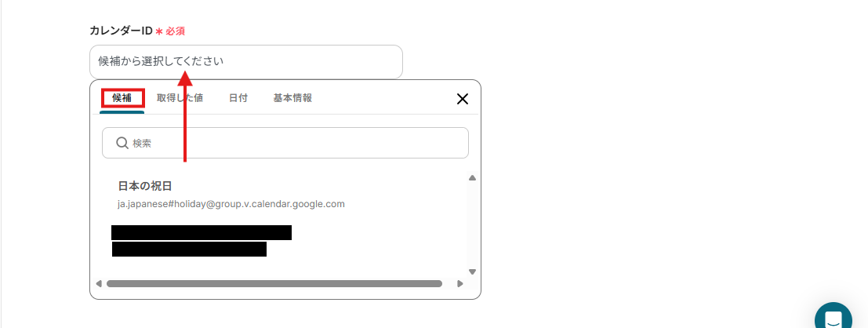
Task: Switch to the 基本情報 tab
Action: click(292, 98)
